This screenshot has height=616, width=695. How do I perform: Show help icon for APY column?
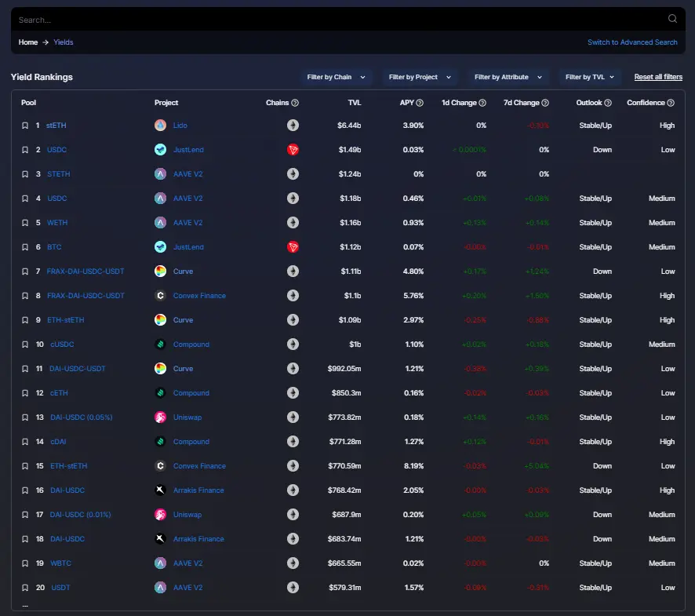point(420,103)
